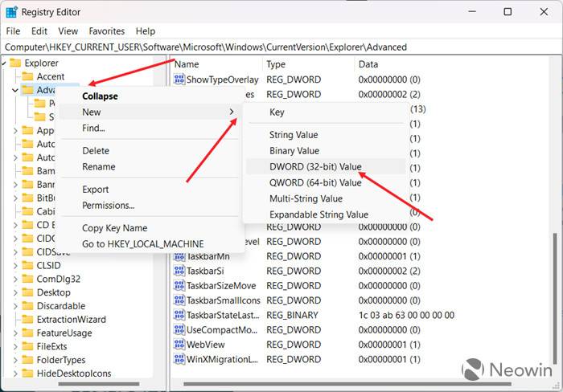This screenshot has width=563, height=392.
Task: Select the TaskbarSizeMove DWORD icon
Action: click(179, 286)
